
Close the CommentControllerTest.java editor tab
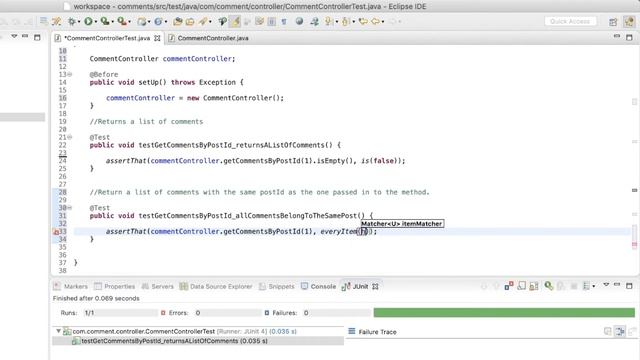[x=157, y=38]
